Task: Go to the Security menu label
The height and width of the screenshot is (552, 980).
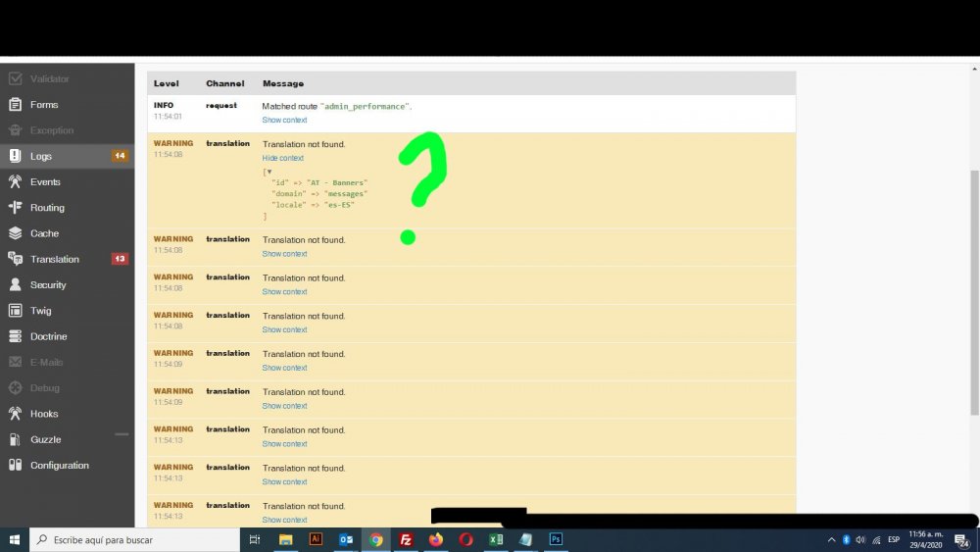Action: click(x=47, y=285)
